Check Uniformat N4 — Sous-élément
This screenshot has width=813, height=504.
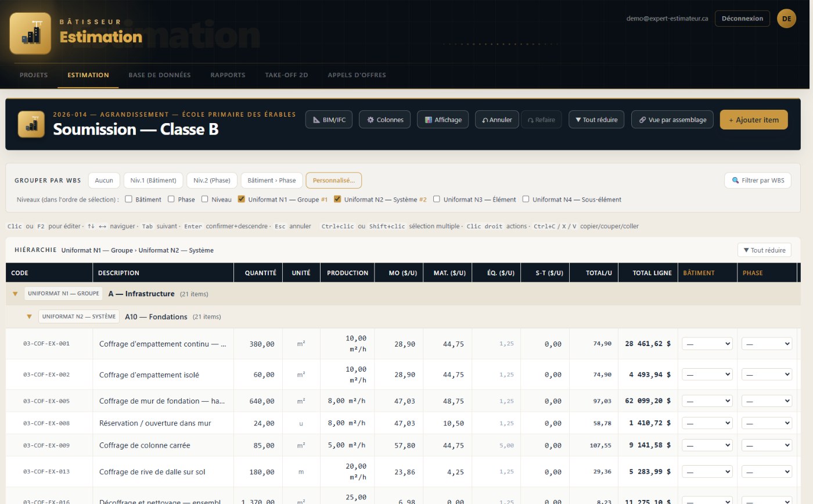(x=526, y=199)
